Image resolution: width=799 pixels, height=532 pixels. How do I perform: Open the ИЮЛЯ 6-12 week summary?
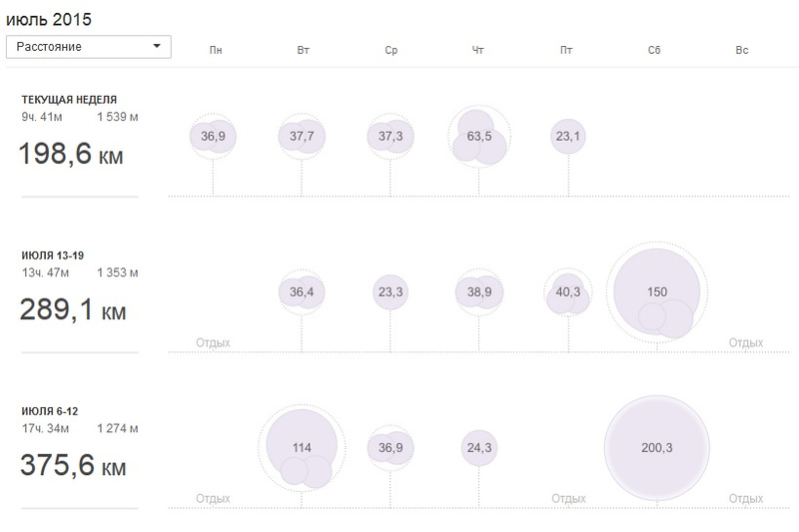pos(50,411)
